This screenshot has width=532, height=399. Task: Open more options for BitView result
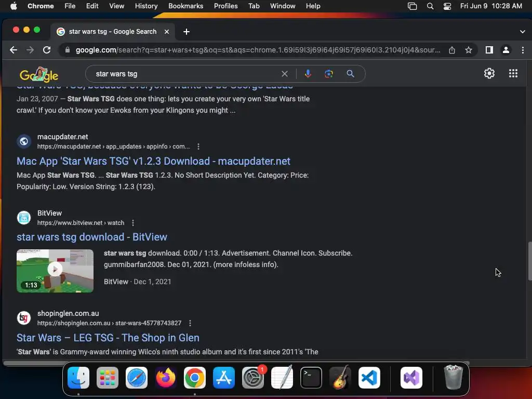(133, 223)
